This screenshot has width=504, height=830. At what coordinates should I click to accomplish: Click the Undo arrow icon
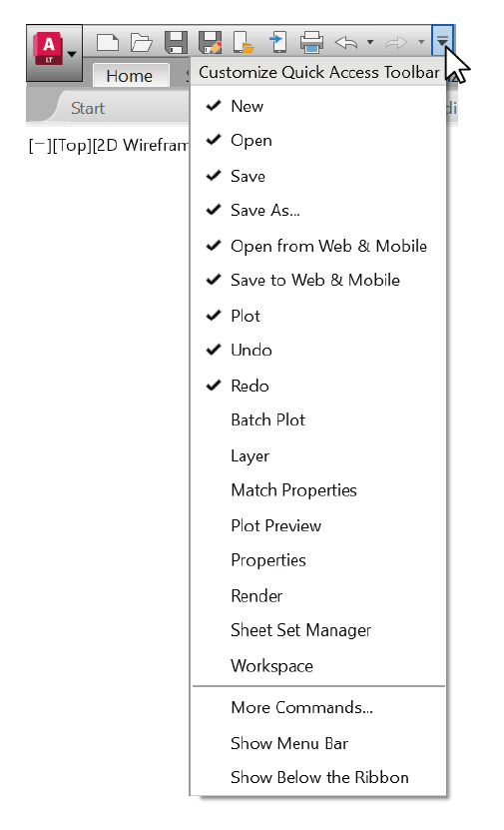pyautogui.click(x=346, y=42)
